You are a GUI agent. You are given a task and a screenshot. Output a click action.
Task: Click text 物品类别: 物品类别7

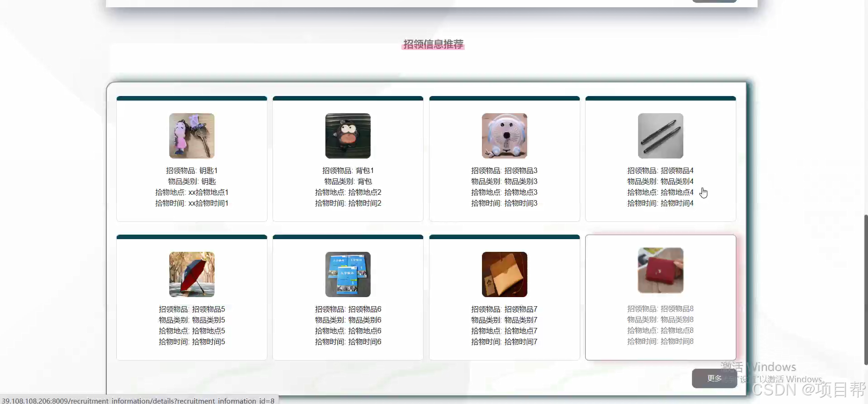coord(505,320)
